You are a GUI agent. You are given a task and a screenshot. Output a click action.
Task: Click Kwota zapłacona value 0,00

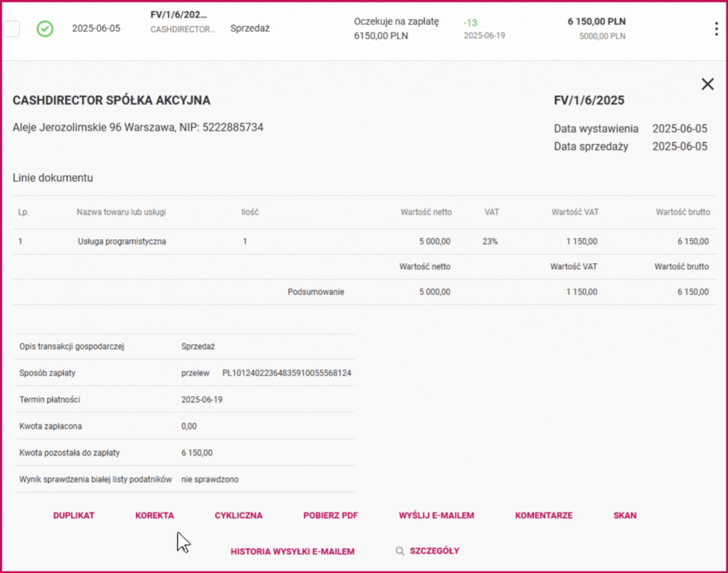[189, 427]
